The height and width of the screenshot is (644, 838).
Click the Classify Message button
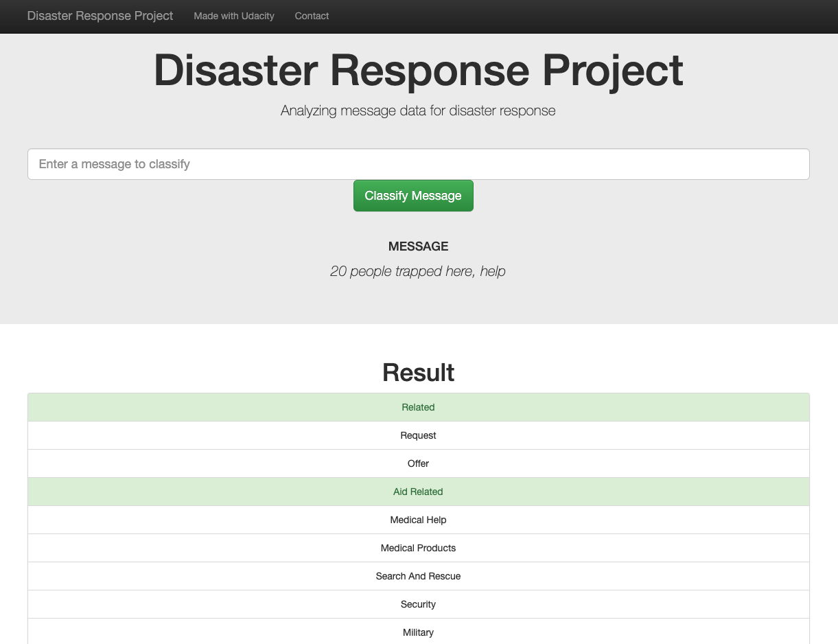(x=413, y=196)
